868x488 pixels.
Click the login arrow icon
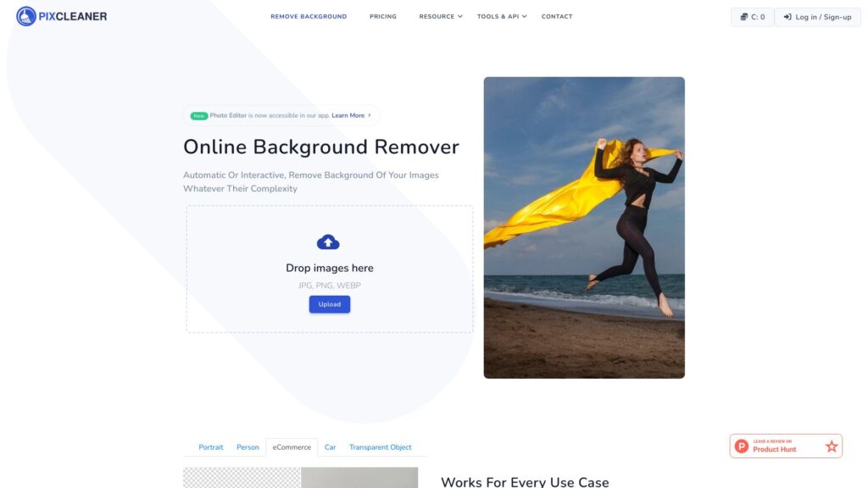(787, 17)
